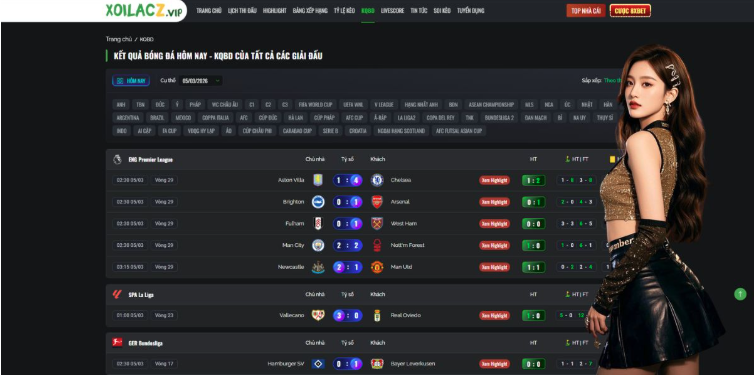Open the Lịch thi đấu menu item

click(242, 11)
